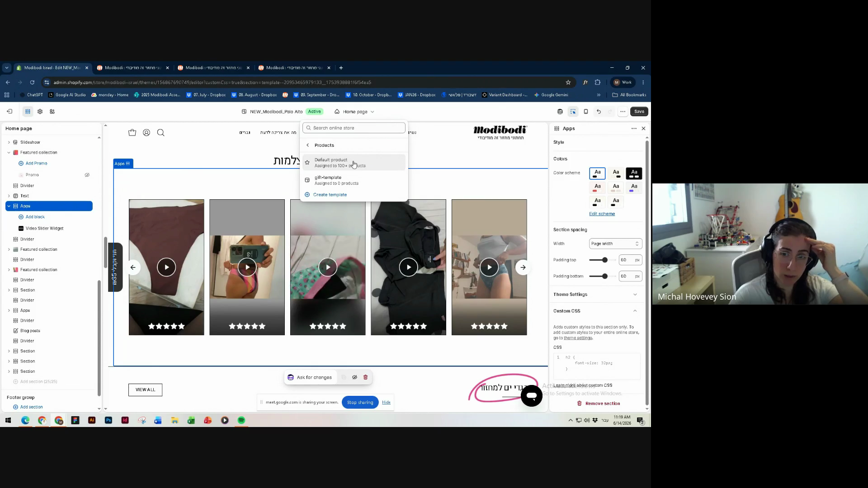Reload the page in browser
868x488 pixels.
click(32, 82)
